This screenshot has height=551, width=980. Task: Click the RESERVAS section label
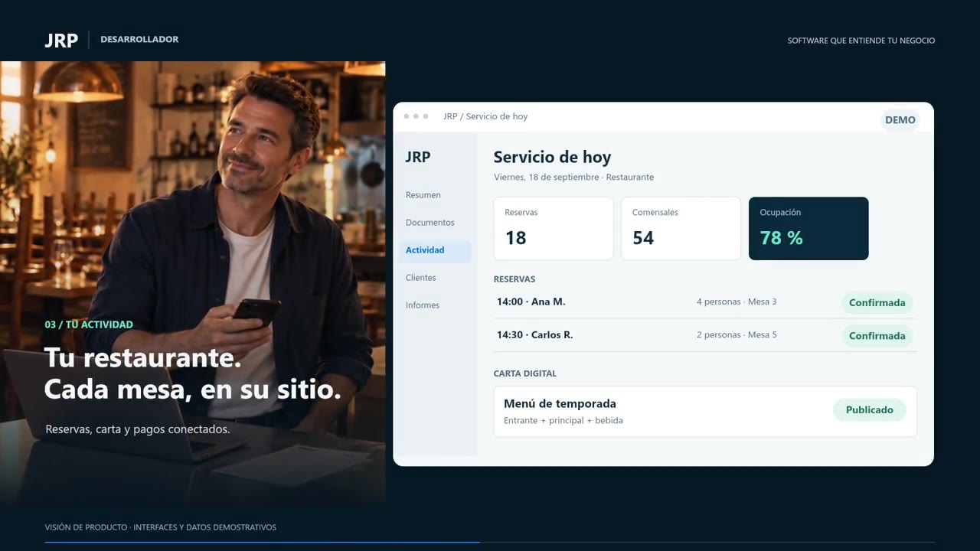click(x=514, y=279)
